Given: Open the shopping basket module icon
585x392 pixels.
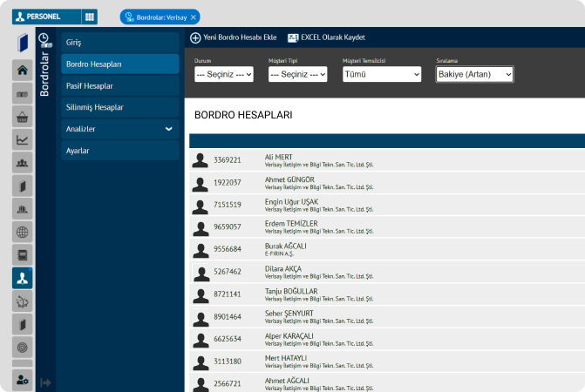Looking at the screenshot, I should (22, 117).
